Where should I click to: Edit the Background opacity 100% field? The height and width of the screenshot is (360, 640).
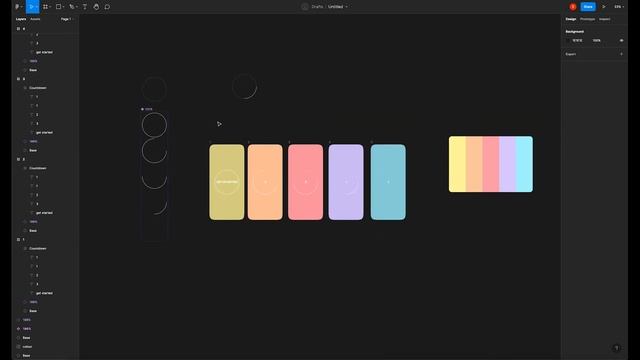[x=597, y=40]
